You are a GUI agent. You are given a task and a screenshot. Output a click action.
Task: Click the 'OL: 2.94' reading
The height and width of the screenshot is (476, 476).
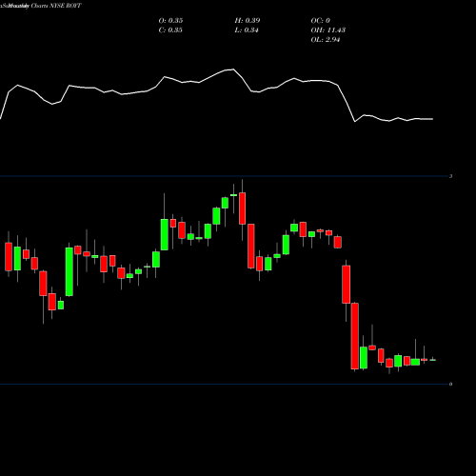(x=326, y=40)
